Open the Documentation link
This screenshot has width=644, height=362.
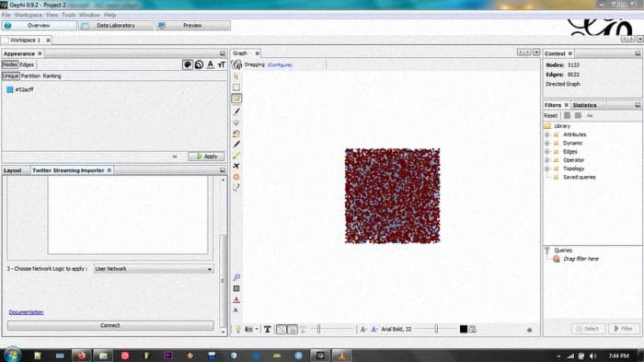(27, 312)
